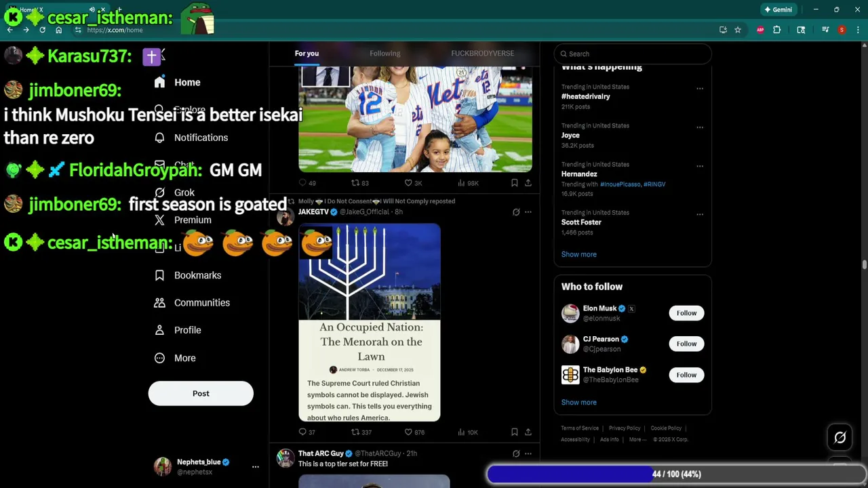The image size is (868, 488).
Task: Open more options for #heatedrivalry trend
Action: [700, 88]
